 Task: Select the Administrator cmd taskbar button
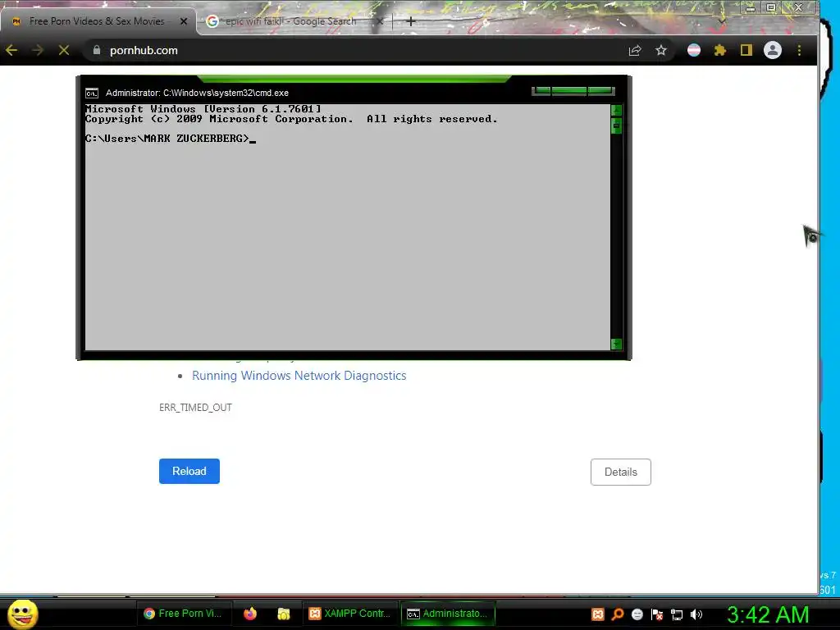click(448, 614)
